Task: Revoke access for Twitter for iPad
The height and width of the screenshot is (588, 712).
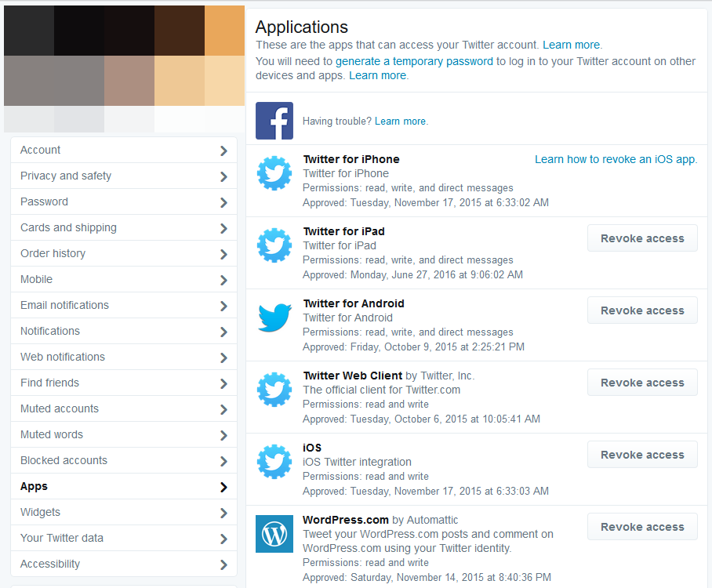Action: (x=642, y=238)
